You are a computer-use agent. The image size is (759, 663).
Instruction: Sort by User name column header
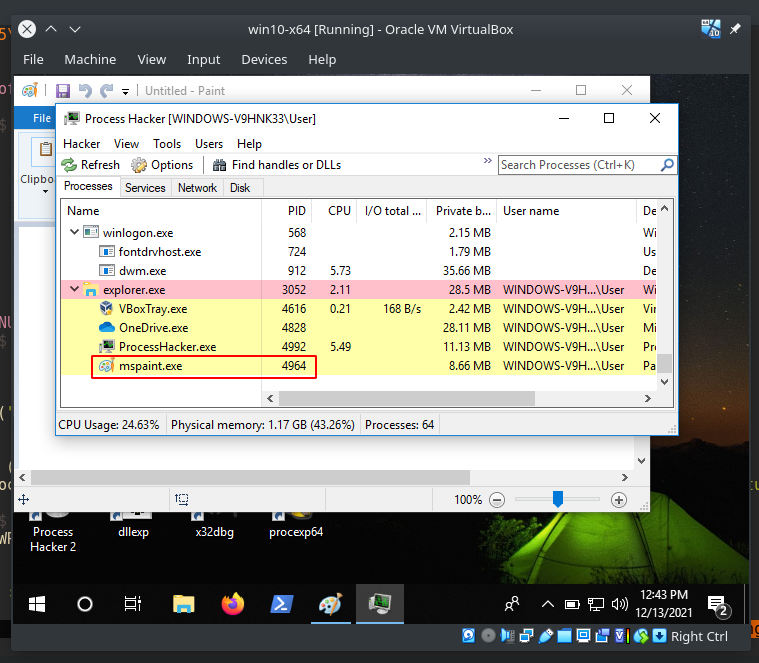coord(566,211)
